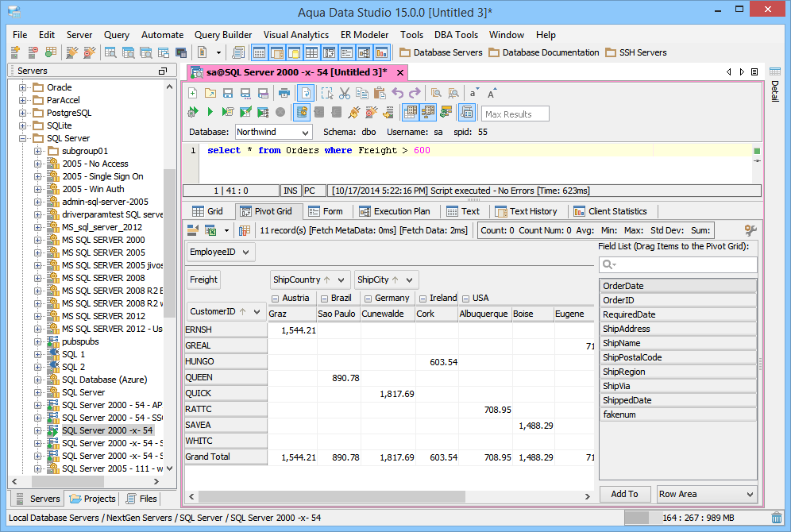Click the Export to Excel icon

210,230
